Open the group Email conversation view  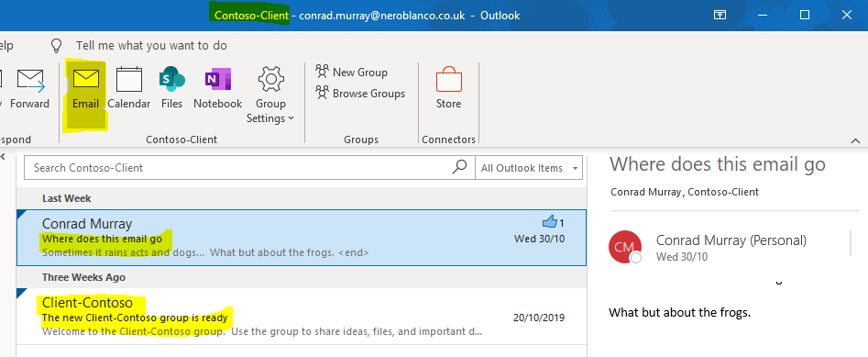[x=85, y=89]
